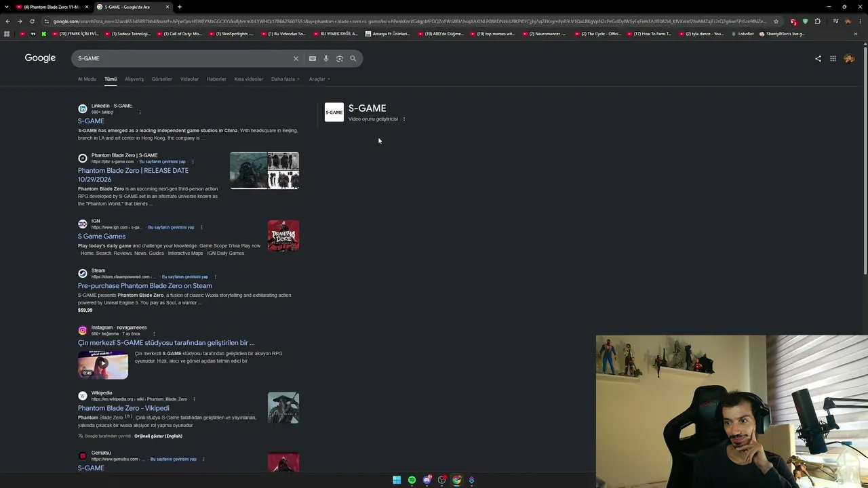Open the 'Çin merkezli S-GAME stüdyosu' Instagram result

166,343
